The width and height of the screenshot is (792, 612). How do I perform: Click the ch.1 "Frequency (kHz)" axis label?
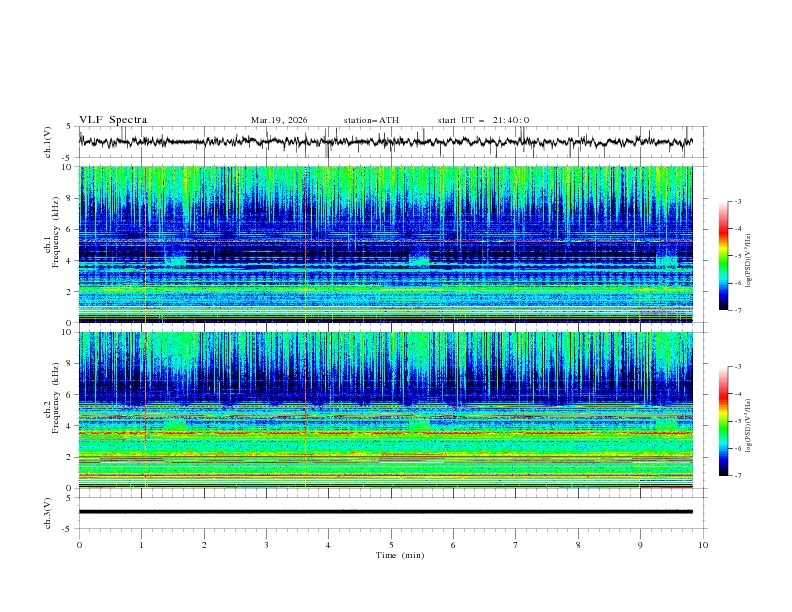pos(56,232)
